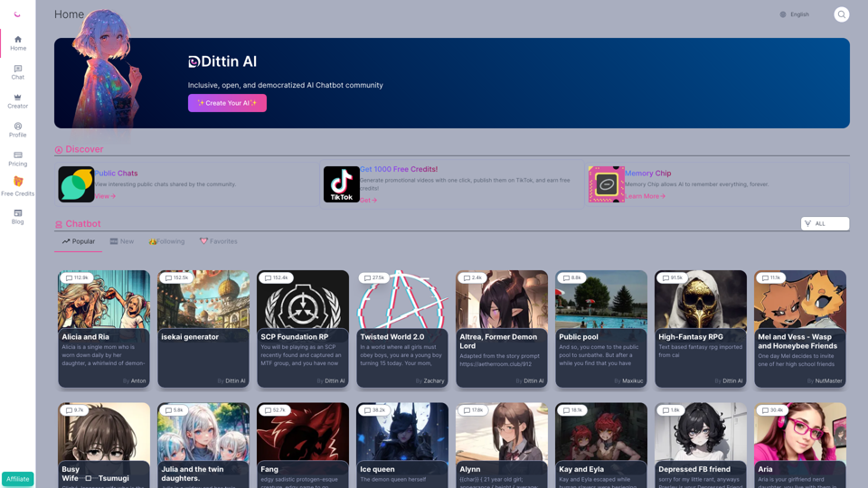This screenshot has width=868, height=488.
Task: Click the Home page title text
Action: (70, 14)
